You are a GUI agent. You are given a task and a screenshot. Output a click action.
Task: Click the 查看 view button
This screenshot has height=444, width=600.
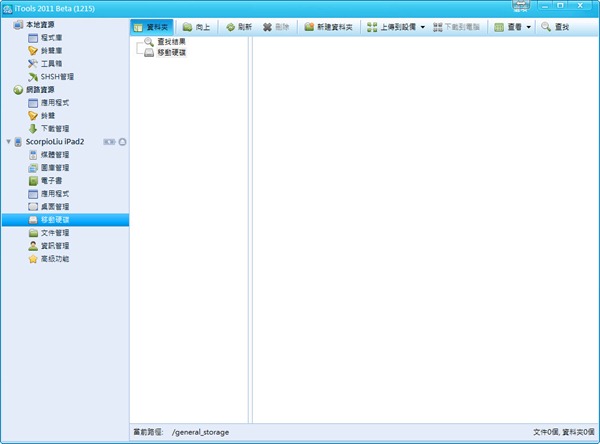pyautogui.click(x=508, y=27)
